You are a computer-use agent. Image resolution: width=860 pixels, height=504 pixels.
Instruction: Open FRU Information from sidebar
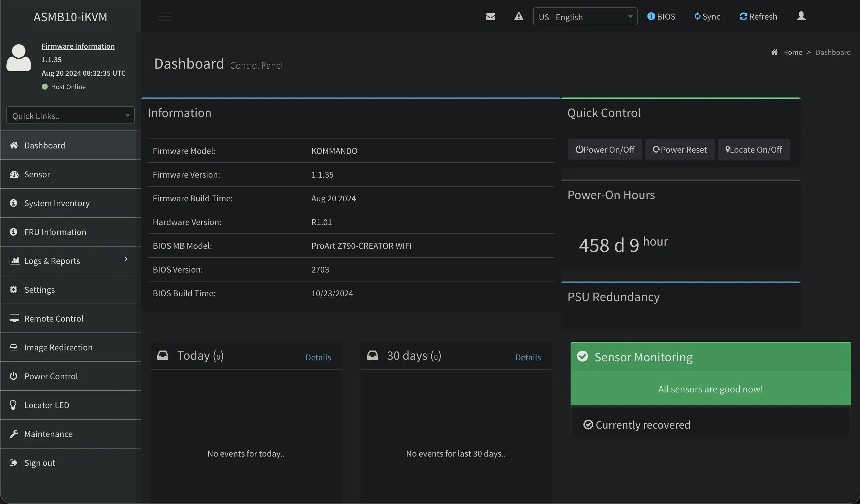point(71,232)
